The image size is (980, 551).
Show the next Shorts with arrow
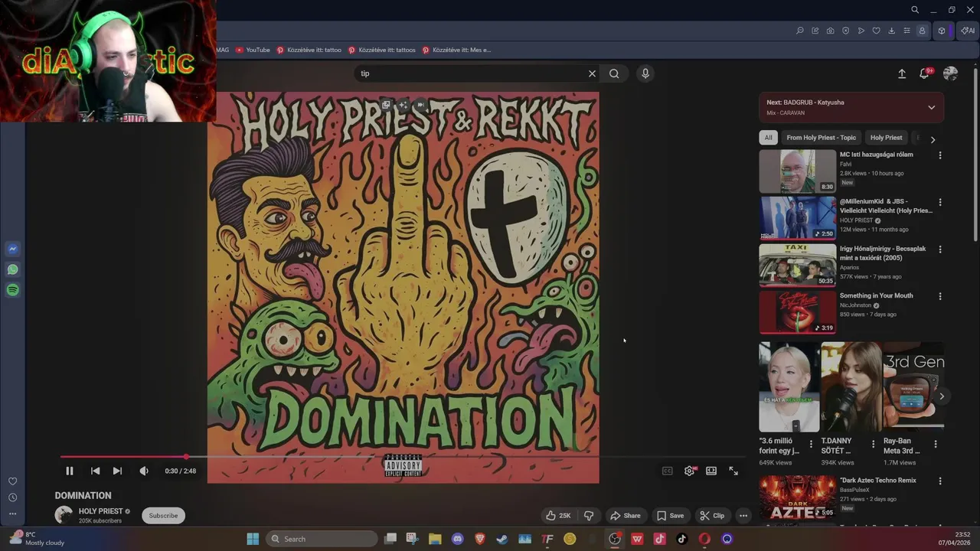[x=942, y=396]
